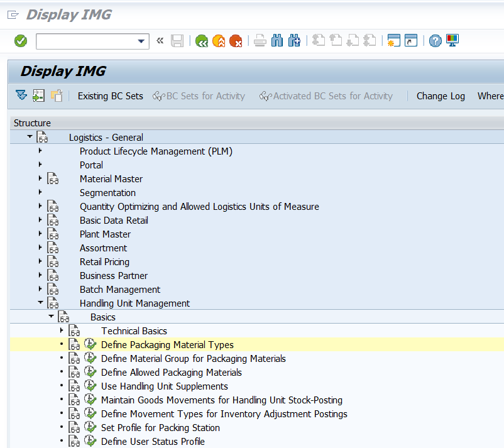
Task: Select the Define Packaging Material Types row text
Action: click(167, 345)
